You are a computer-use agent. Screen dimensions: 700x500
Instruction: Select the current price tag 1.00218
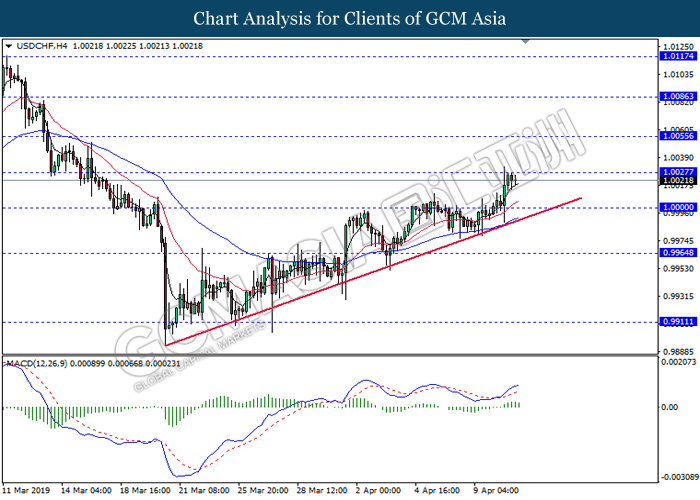(677, 181)
